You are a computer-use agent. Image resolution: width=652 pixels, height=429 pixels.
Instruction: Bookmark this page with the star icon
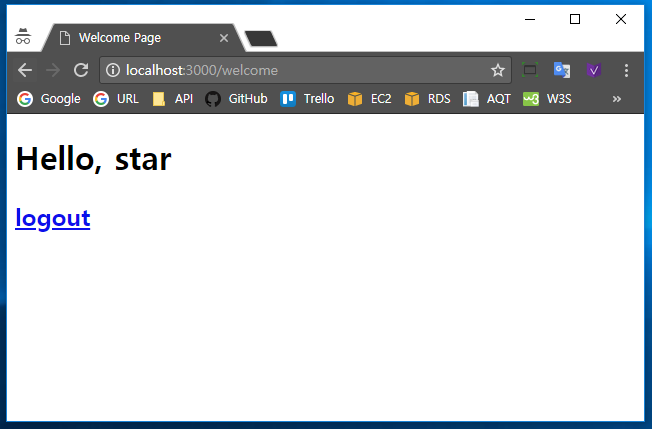[497, 70]
